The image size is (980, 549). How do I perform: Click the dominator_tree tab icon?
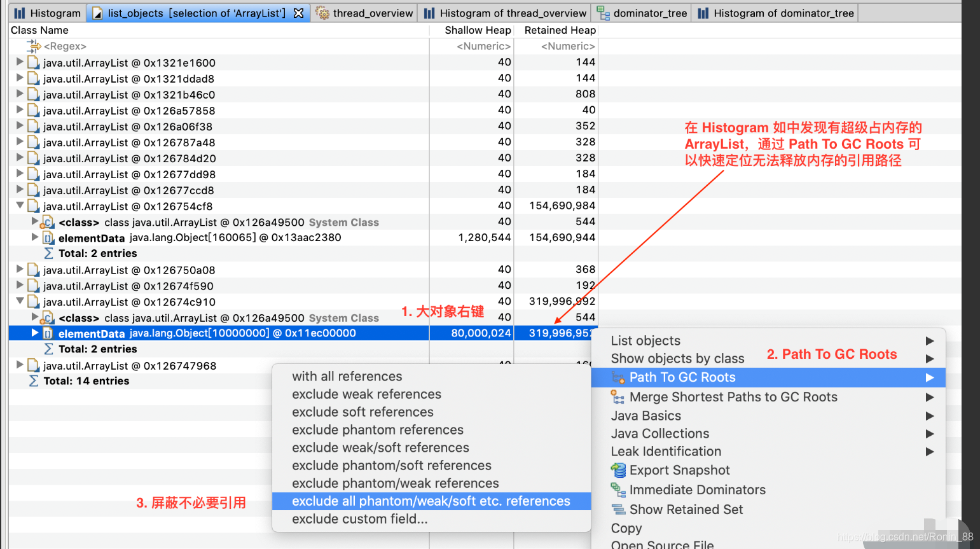603,13
